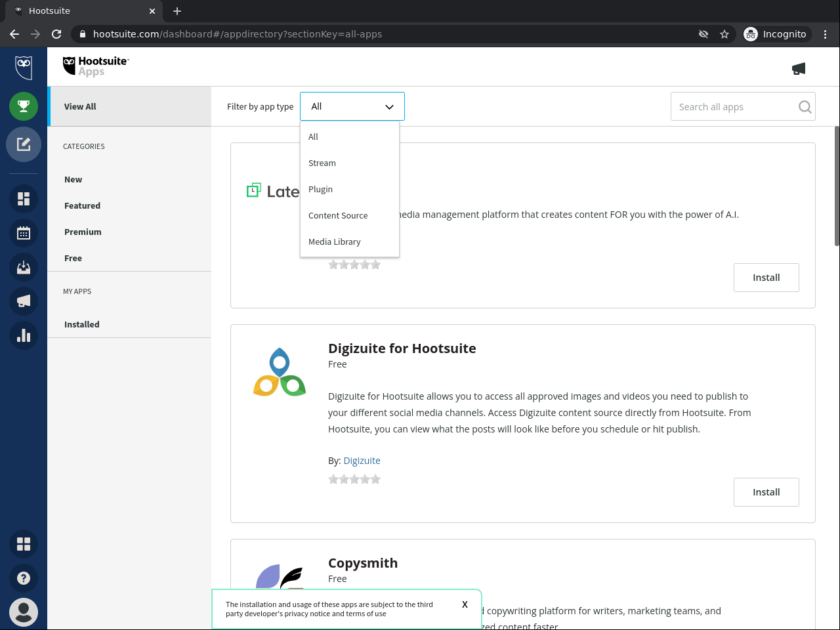Image resolution: width=840 pixels, height=630 pixels.
Task: Click the Search all apps field
Action: 735,107
